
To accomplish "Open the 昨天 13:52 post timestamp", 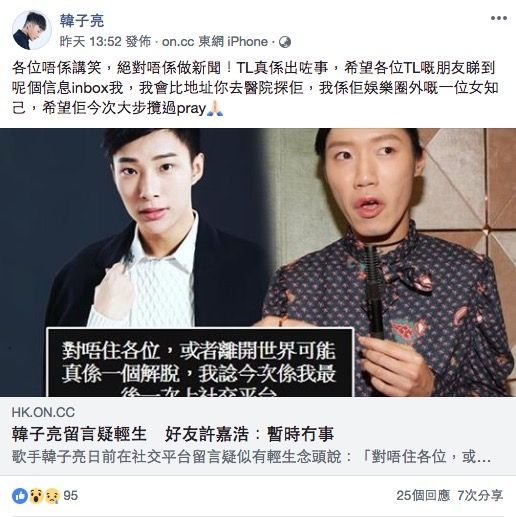I will coord(90,42).
